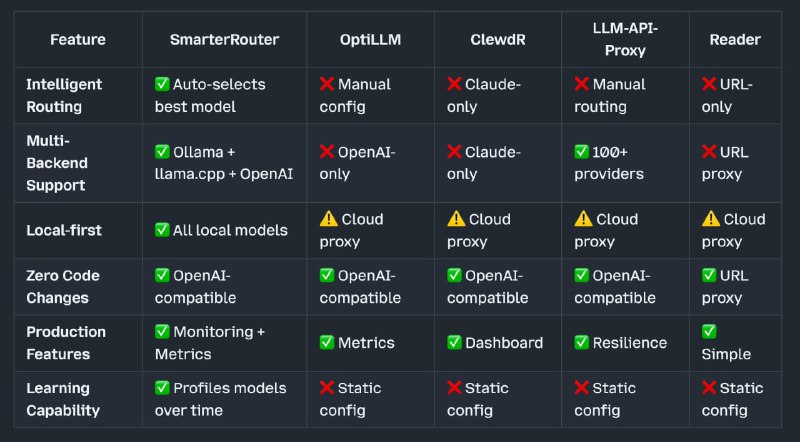Select the OptiLLM column header

tap(370, 39)
